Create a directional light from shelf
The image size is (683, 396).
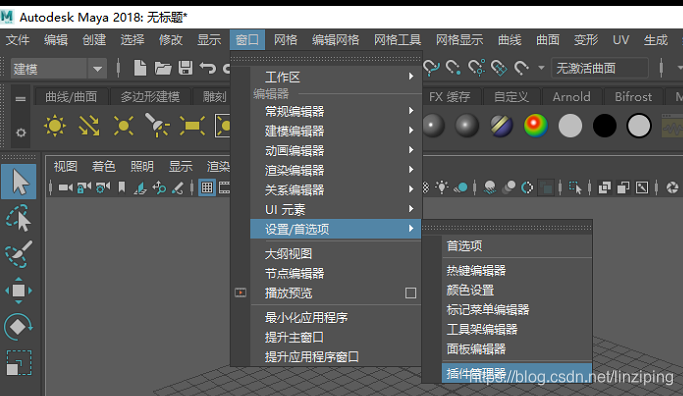coord(89,126)
